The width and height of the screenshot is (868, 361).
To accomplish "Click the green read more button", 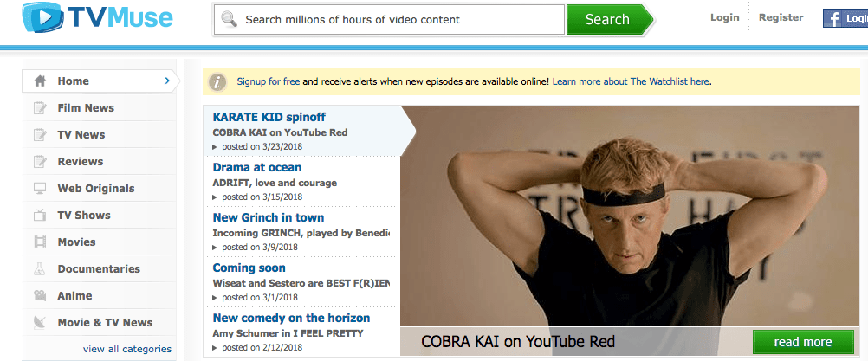I will 803,342.
